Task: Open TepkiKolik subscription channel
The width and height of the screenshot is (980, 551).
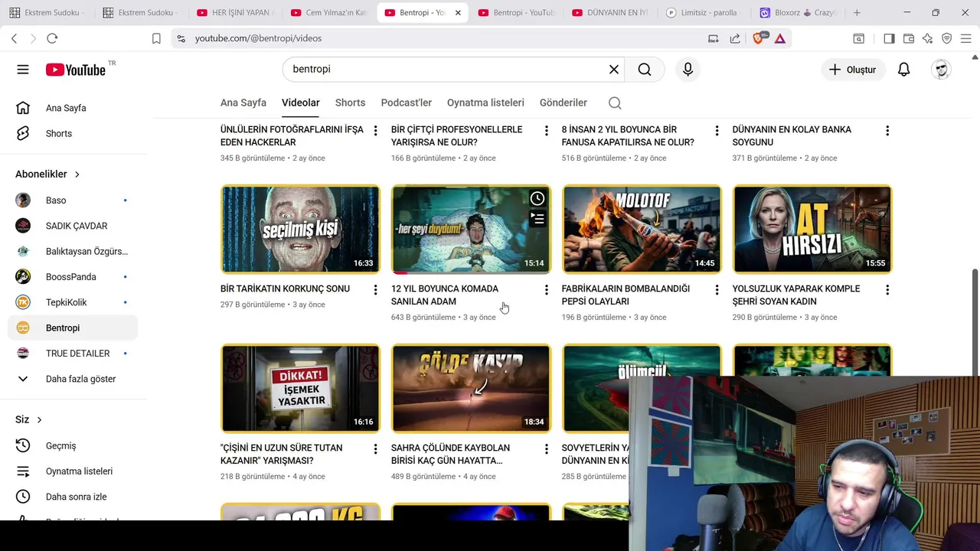Action: (73, 302)
